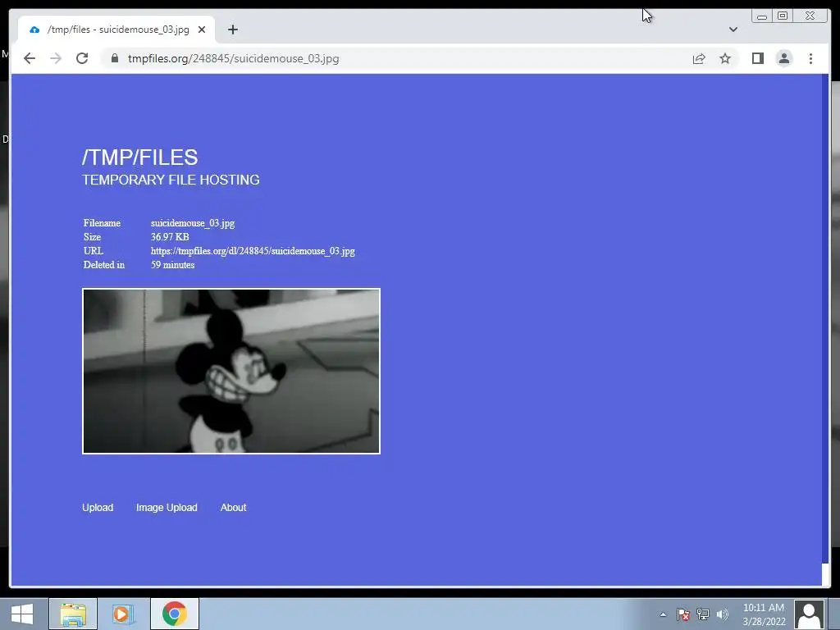Show hidden system tray icons
Screen dimensions: 840x630
point(663,614)
